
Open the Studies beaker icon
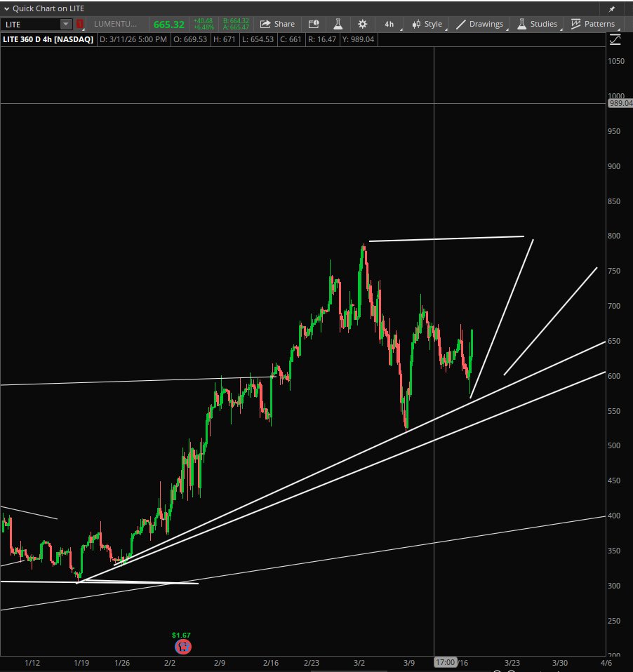click(x=523, y=23)
